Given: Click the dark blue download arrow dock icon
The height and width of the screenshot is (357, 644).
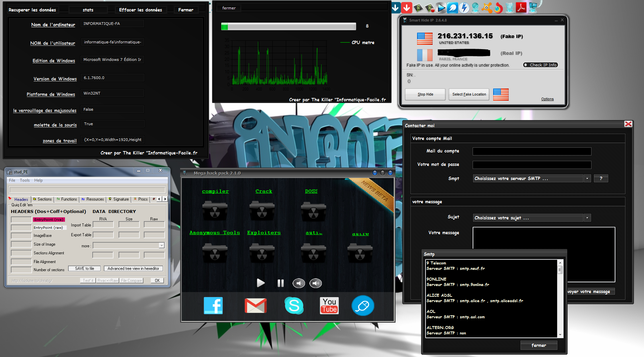Looking at the screenshot, I should pos(396,7).
